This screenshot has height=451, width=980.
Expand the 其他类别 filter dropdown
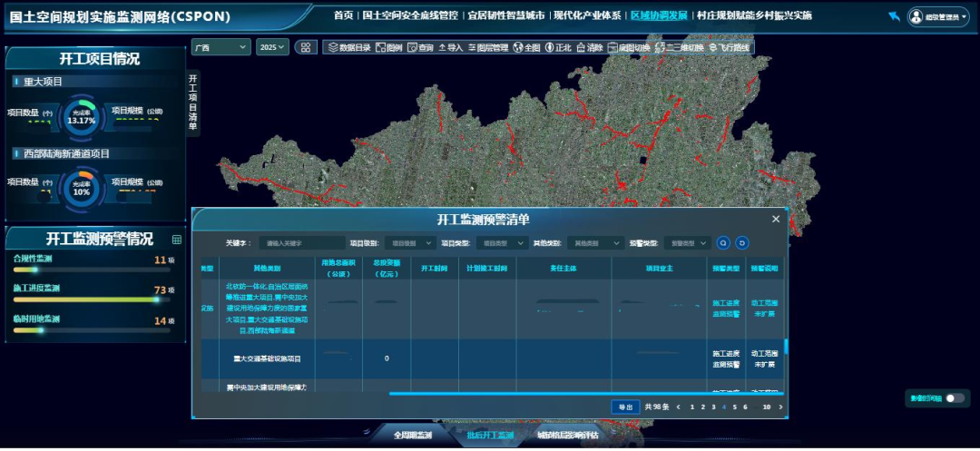[595, 242]
